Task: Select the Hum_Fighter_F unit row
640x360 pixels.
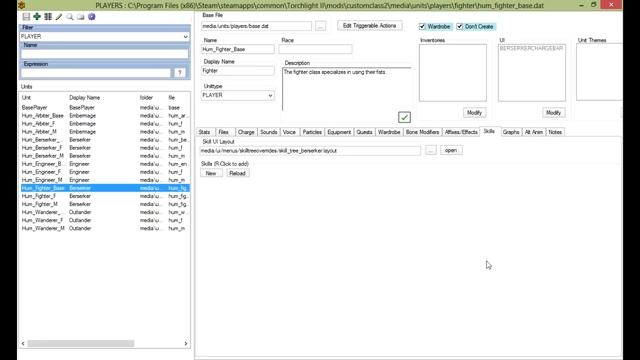Action: pyautogui.click(x=105, y=196)
